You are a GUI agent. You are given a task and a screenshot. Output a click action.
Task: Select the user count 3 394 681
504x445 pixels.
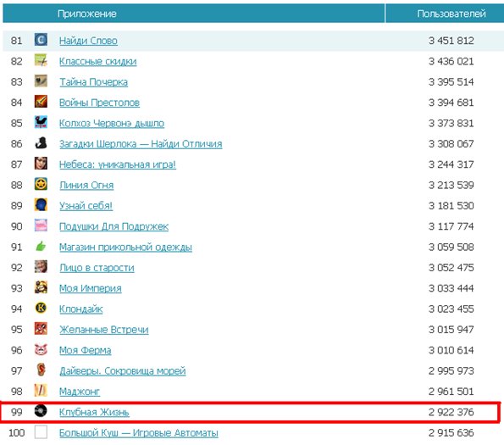[x=451, y=103]
